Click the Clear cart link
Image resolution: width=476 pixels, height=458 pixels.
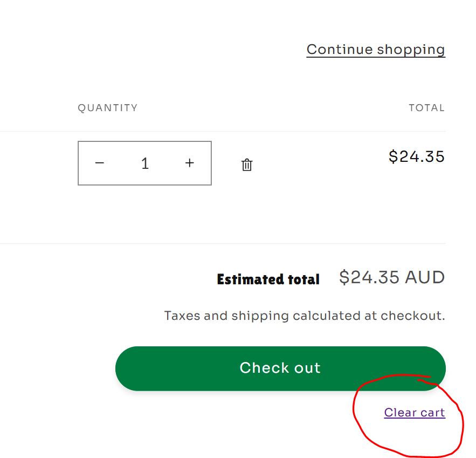pos(415,413)
